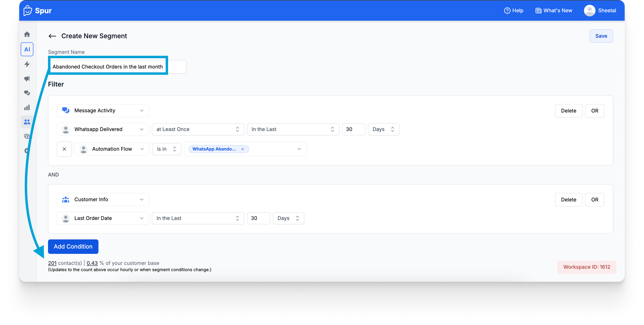This screenshot has height=325, width=644.
Task: Expand the Last Order Date dropdown
Action: 103,218
